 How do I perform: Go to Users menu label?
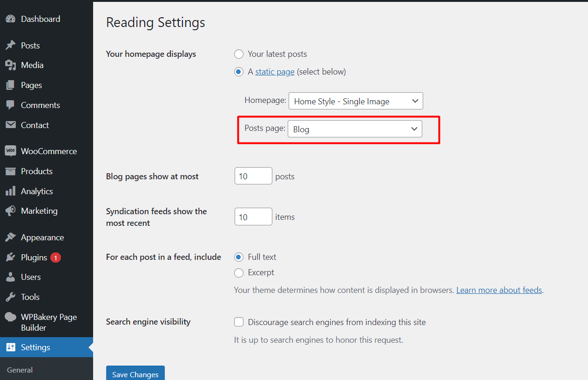point(31,277)
